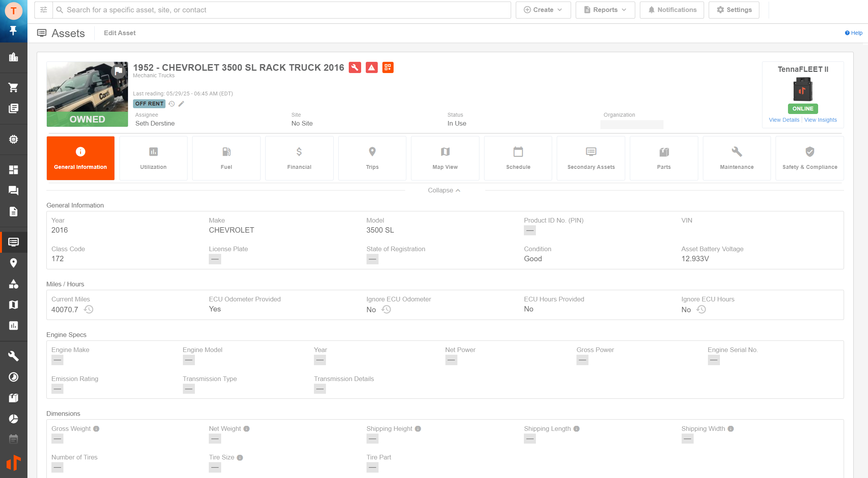Image resolution: width=868 pixels, height=478 pixels.
Task: Expand the Reports dropdown menu
Action: click(605, 10)
